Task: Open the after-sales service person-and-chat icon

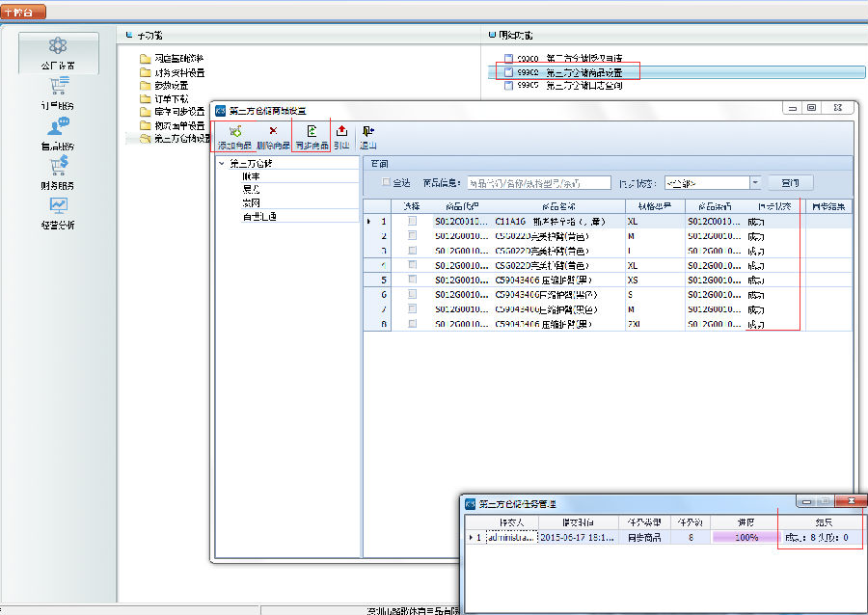Action: [x=58, y=126]
